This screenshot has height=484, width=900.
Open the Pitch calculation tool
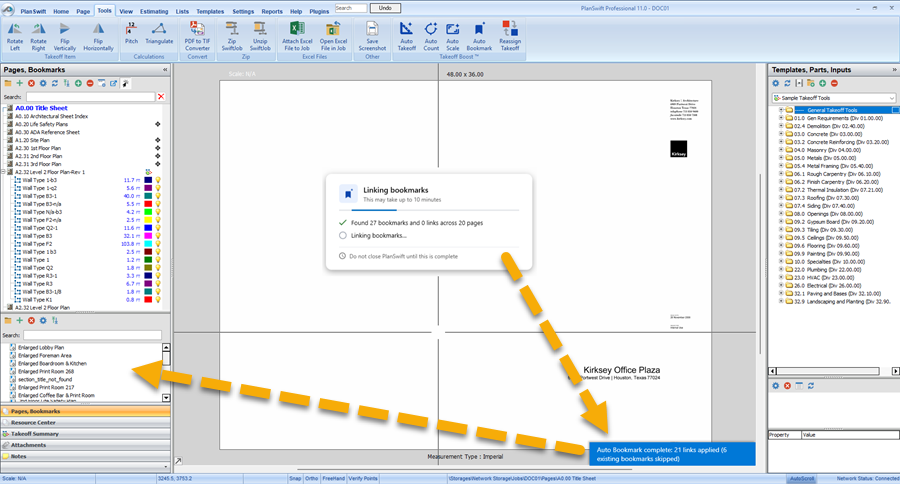(x=131, y=34)
